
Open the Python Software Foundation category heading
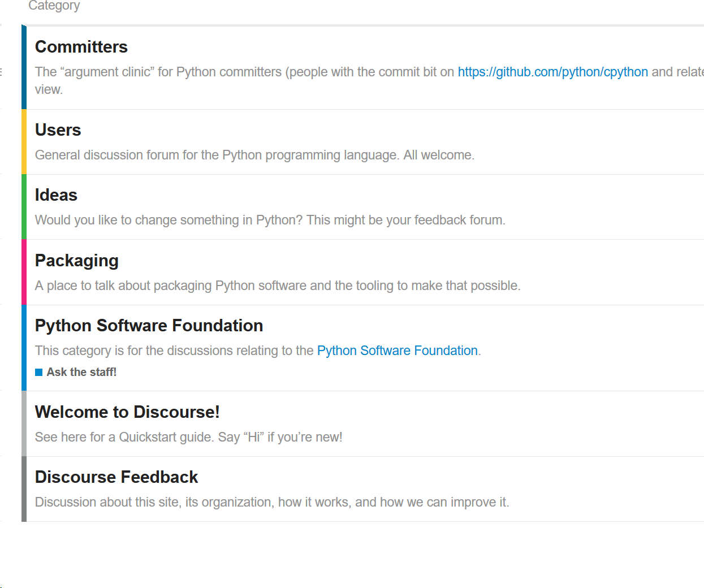tap(149, 326)
